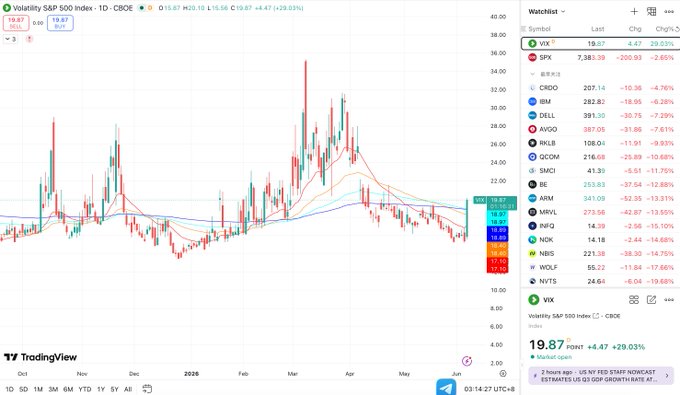
Task: Sort watchlist by Symbol column header
Action: coord(539,29)
